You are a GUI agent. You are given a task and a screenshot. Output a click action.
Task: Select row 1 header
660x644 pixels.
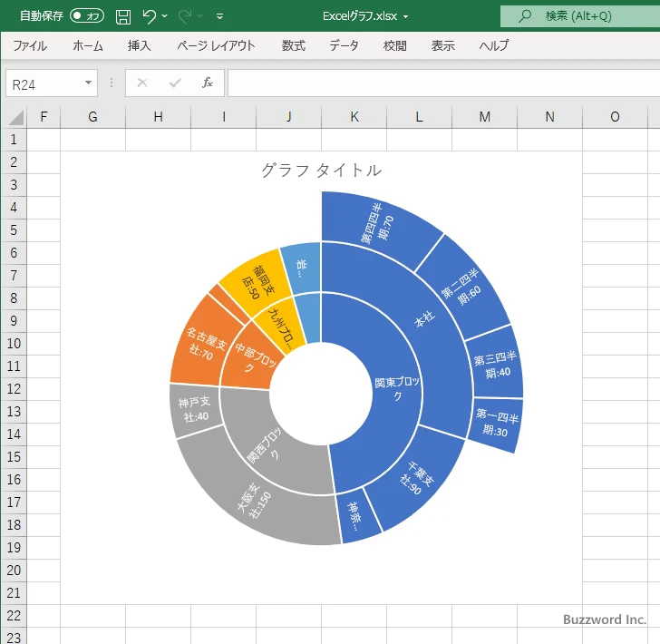click(14, 140)
